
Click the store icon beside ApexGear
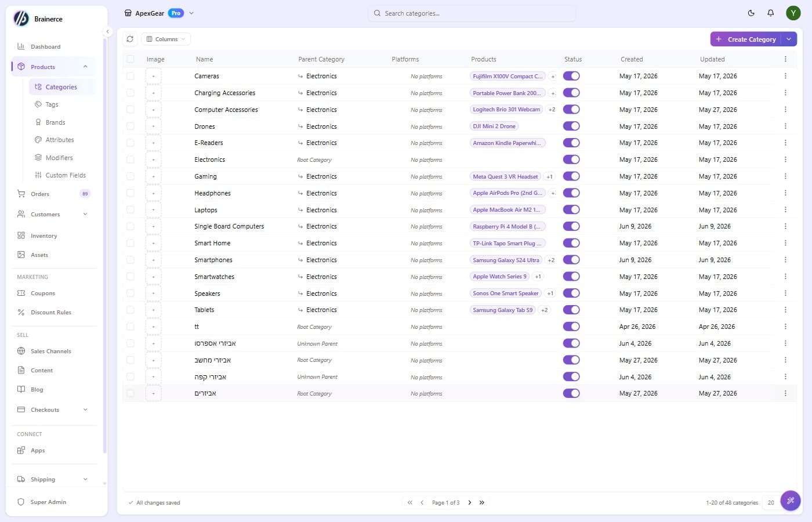(128, 13)
